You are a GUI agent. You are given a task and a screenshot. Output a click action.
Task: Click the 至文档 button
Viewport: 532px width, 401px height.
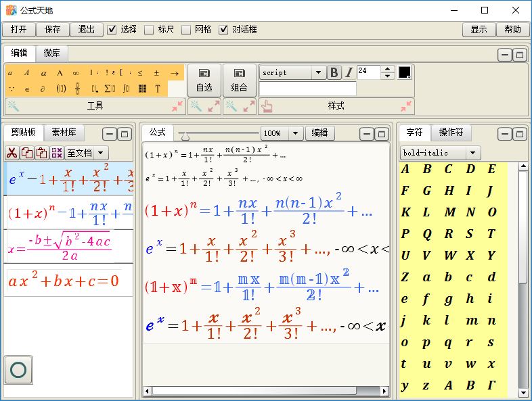(80, 154)
